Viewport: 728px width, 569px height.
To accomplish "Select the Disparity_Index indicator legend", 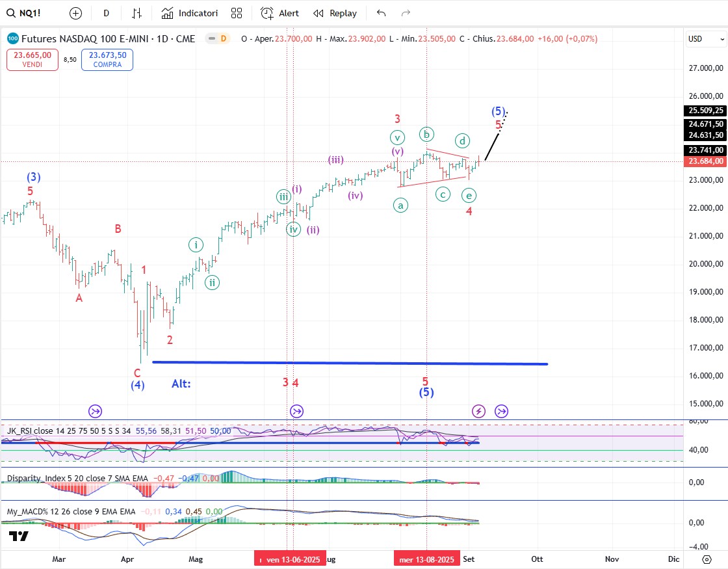I will (x=77, y=479).
